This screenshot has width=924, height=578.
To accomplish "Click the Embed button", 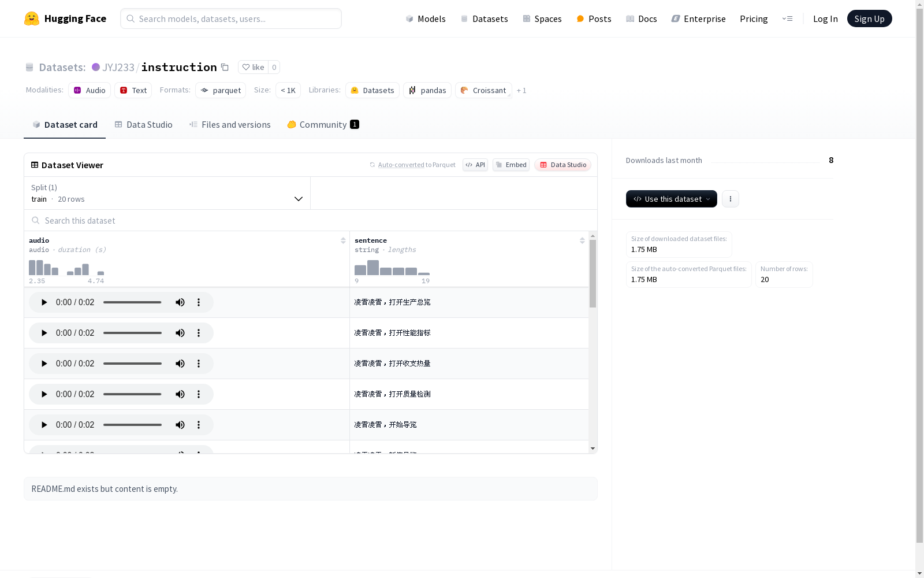I will (x=511, y=165).
